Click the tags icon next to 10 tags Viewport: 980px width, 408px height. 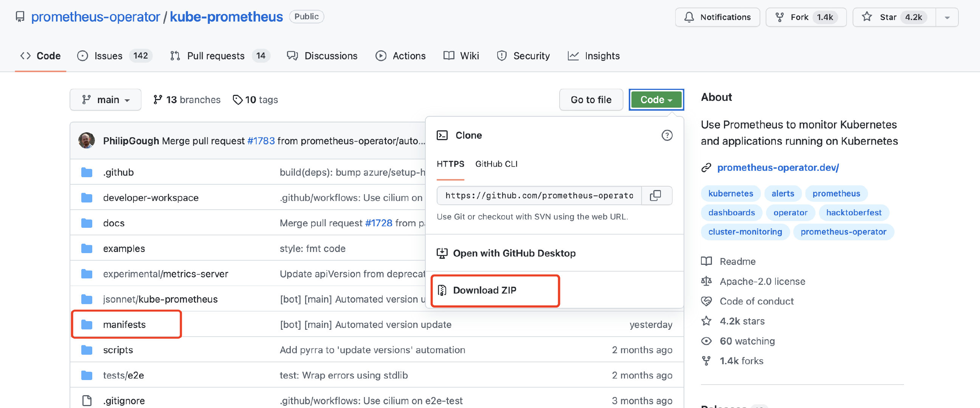click(238, 100)
